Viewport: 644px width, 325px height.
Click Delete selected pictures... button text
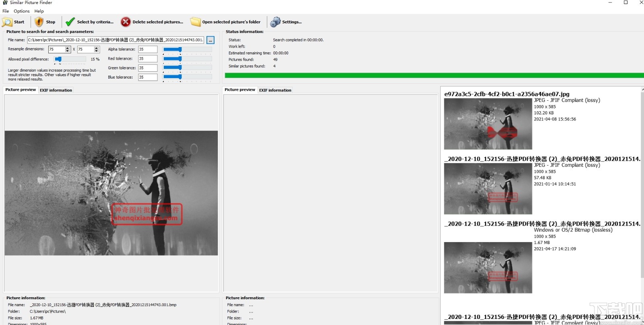(x=158, y=22)
